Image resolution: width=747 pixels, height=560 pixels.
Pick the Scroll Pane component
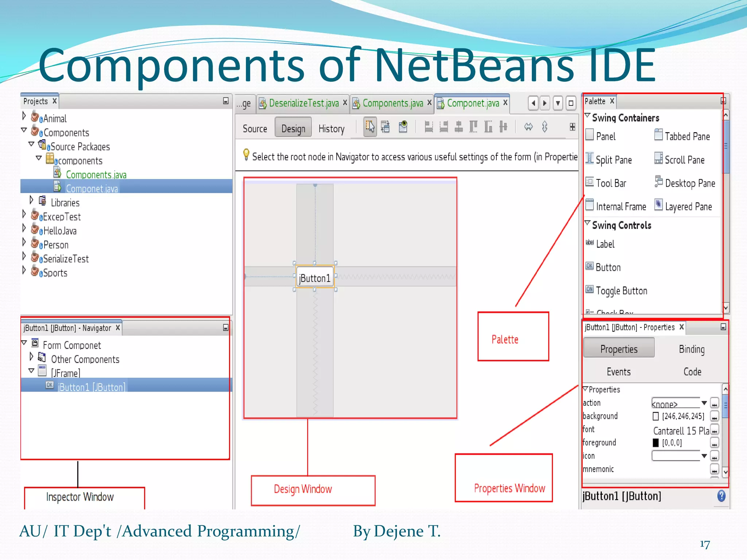point(679,160)
